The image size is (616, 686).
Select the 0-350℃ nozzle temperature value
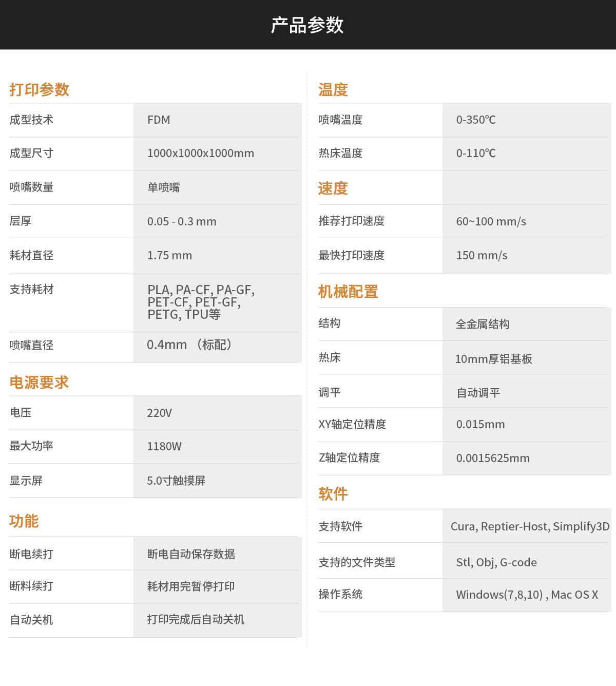pos(476,120)
